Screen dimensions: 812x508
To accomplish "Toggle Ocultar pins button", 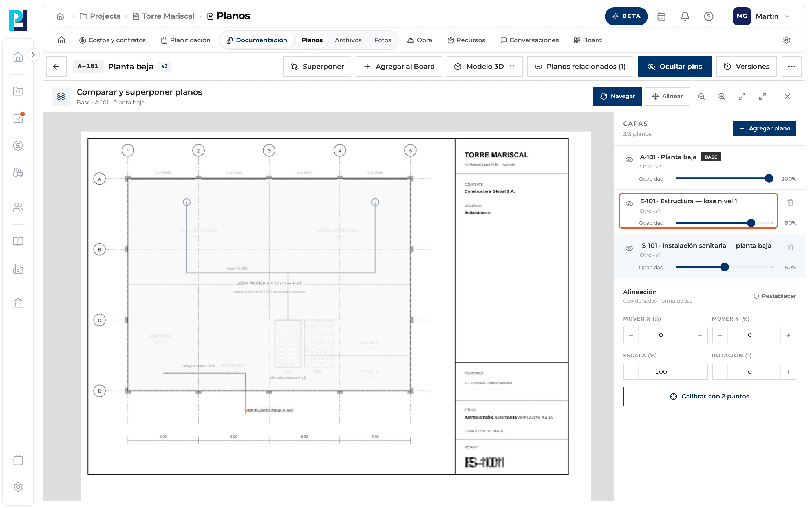I will pyautogui.click(x=674, y=67).
